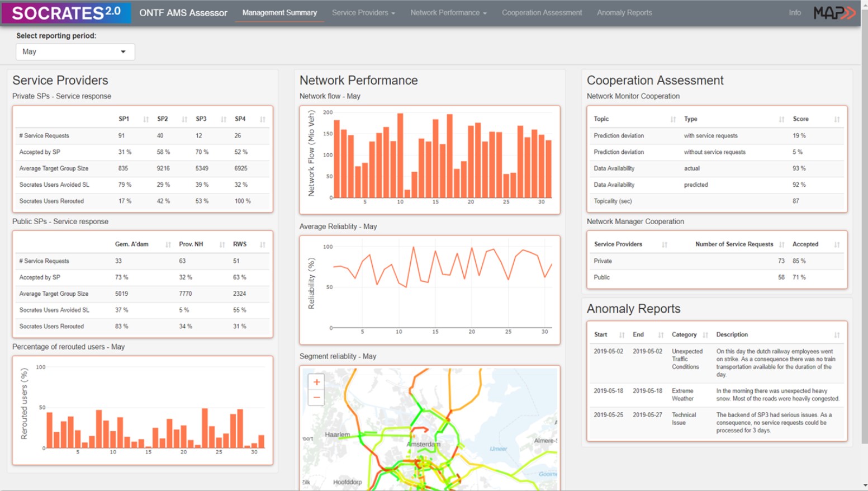Sort public SPs table by RWS column
Screen dimensions: 868x491
(x=262, y=244)
